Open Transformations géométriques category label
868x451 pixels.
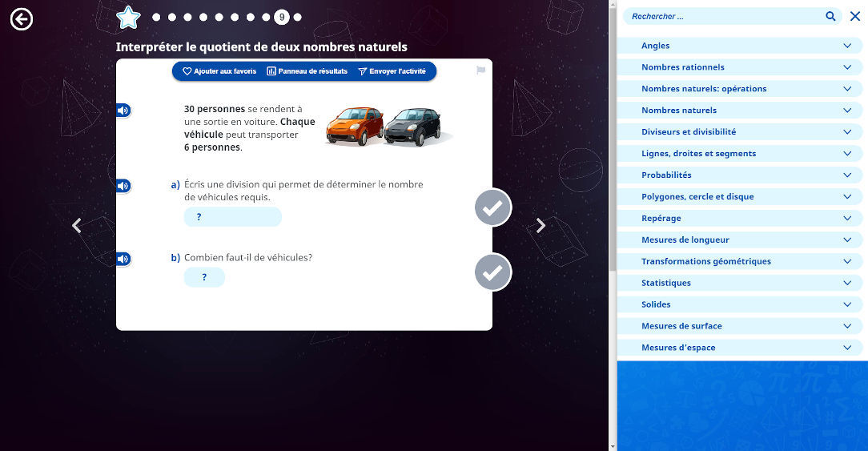point(705,261)
